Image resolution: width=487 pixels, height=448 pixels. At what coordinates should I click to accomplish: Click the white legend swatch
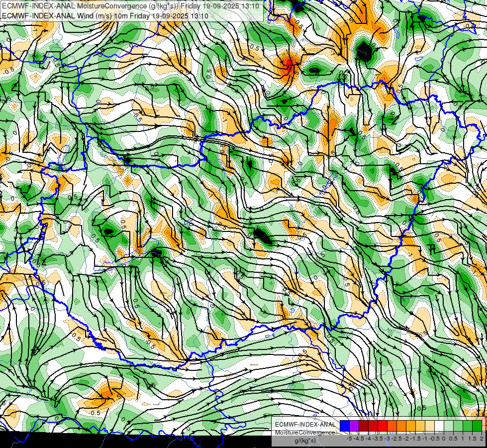[x=439, y=426]
